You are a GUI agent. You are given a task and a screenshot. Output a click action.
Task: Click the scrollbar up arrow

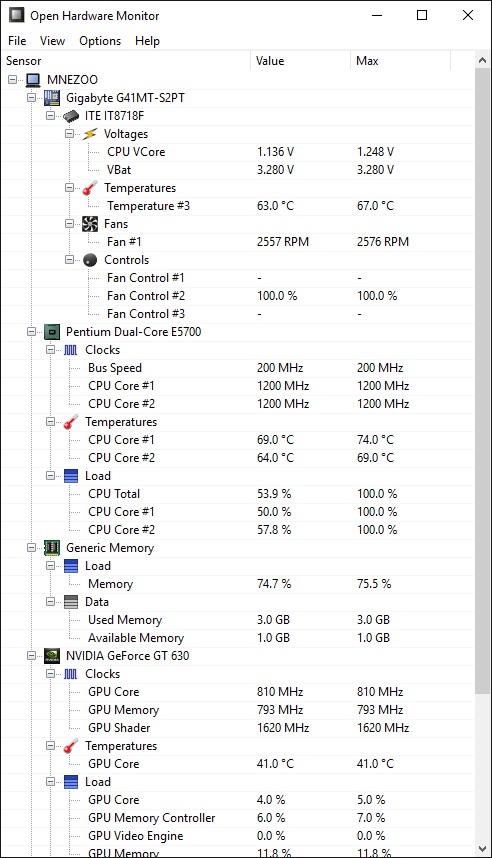point(482,61)
